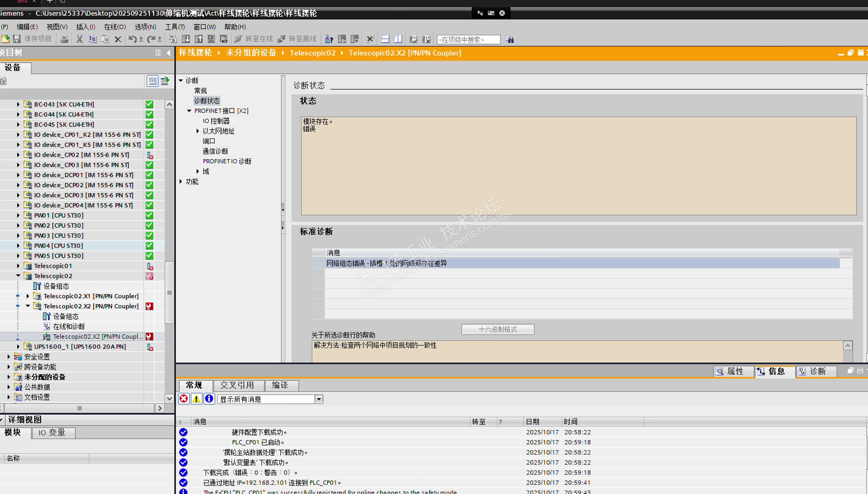The height and width of the screenshot is (494, 868).
Task: Click the Download to device icon
Action: 186,39
